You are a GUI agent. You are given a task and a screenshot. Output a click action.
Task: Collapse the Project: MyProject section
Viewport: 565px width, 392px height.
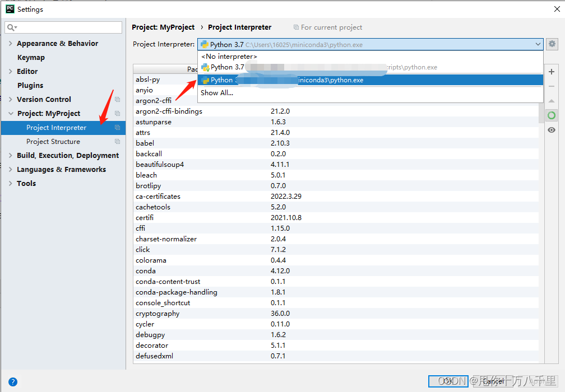tap(11, 113)
